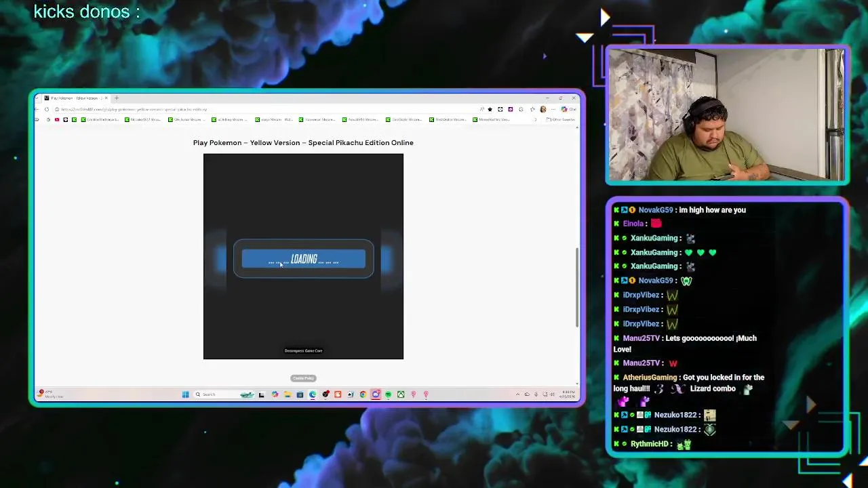The height and width of the screenshot is (488, 868).
Task: Open the Google bookmark icon
Action: (48, 119)
